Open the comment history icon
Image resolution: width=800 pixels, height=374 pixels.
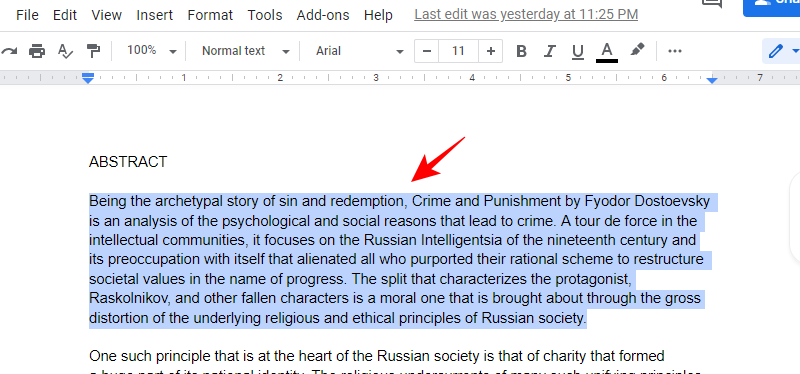click(x=712, y=4)
